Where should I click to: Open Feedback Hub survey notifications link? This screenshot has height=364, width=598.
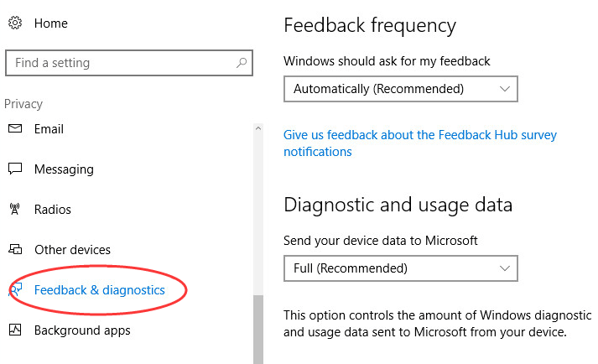[420, 143]
